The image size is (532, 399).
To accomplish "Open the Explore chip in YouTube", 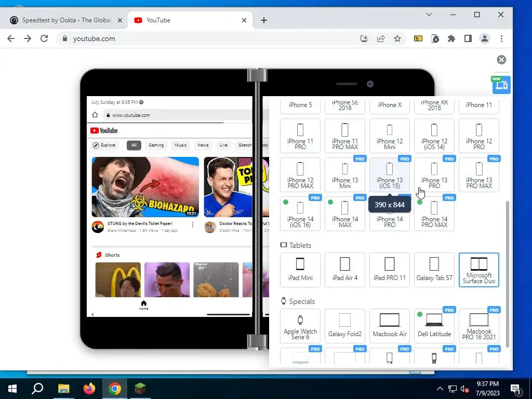I will click(104, 145).
